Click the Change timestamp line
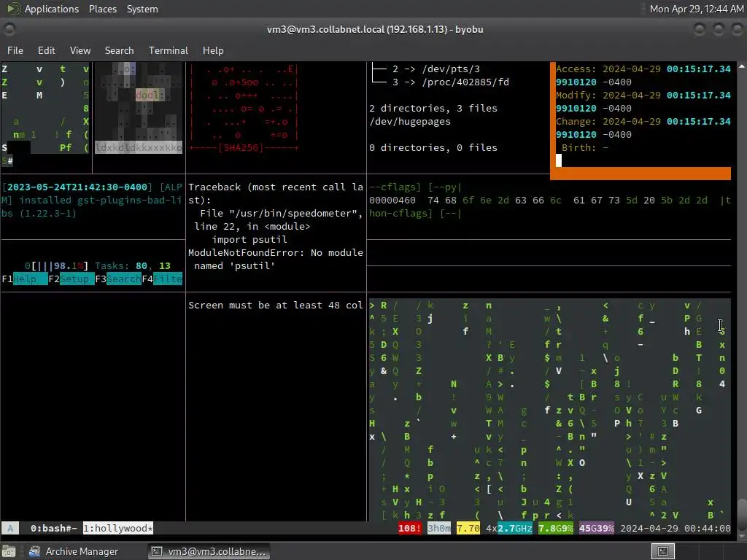This screenshot has height=560, width=747. click(643, 122)
